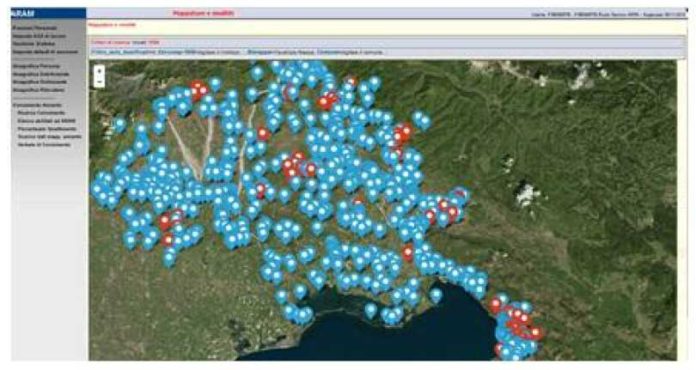Zoom in on the map with plus button

(99, 71)
